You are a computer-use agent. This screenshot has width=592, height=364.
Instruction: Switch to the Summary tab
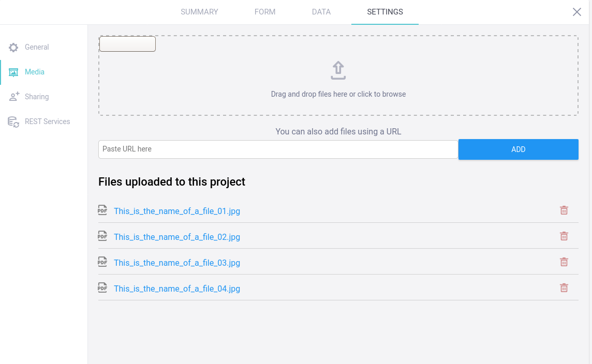pos(199,11)
